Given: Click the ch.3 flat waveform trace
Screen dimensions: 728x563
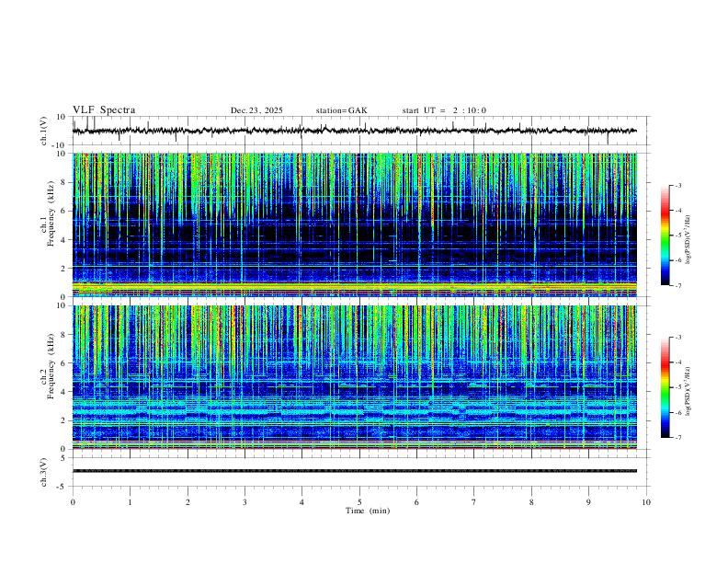Looking at the screenshot, I should point(355,471).
